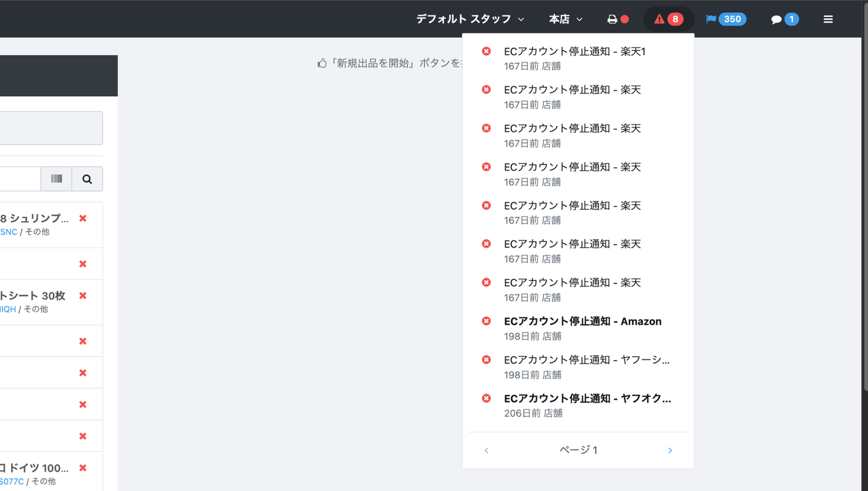
Task: Follow the SNC product link
Action: (x=8, y=231)
